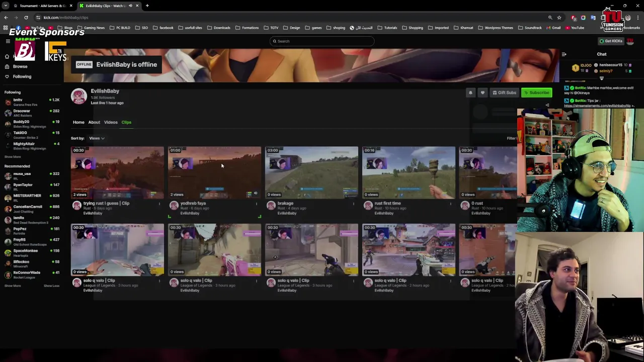Expand the Sort by Views dropdown
The height and width of the screenshot is (362, 644).
click(97, 138)
